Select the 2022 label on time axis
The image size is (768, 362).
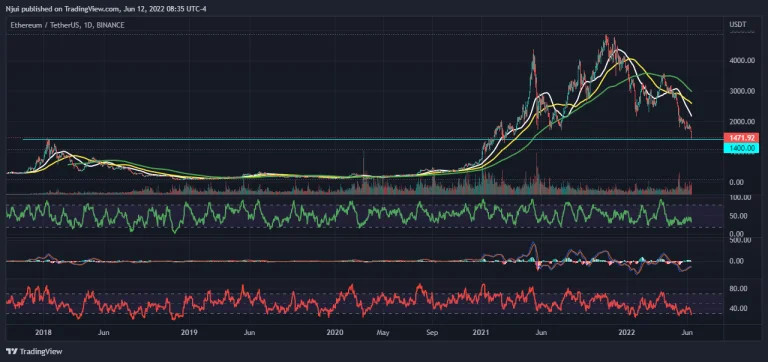pyautogui.click(x=627, y=333)
